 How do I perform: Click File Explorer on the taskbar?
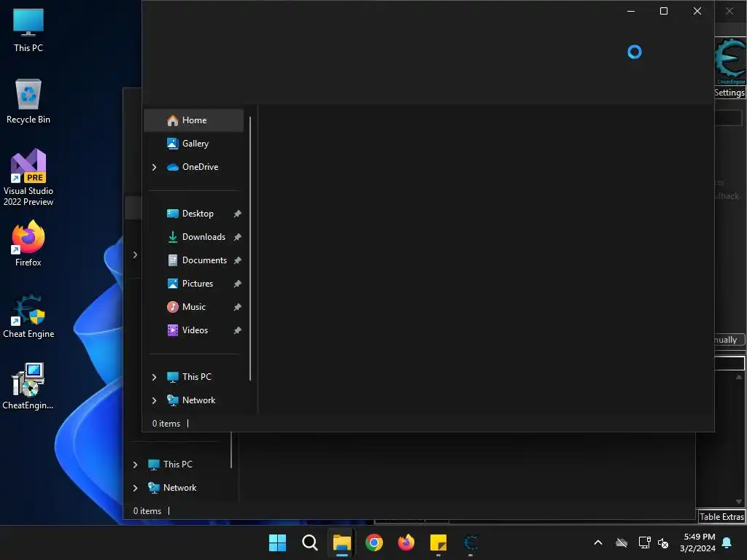point(341,542)
